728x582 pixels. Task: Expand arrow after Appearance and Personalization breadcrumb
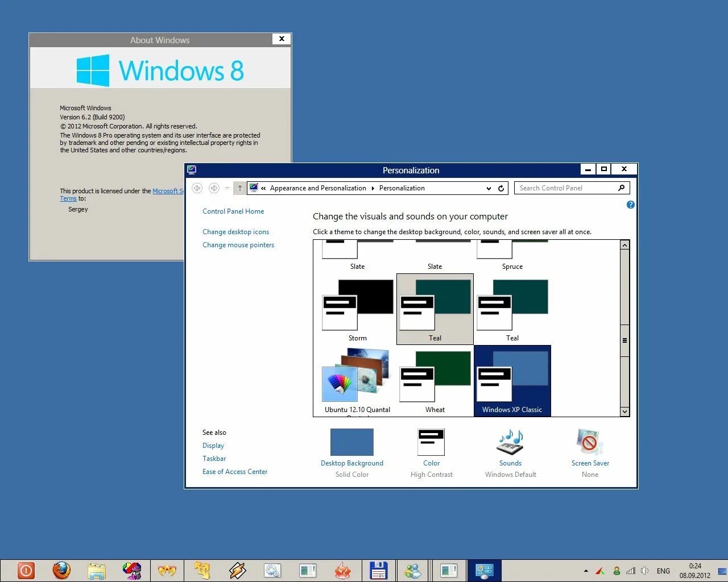(373, 188)
